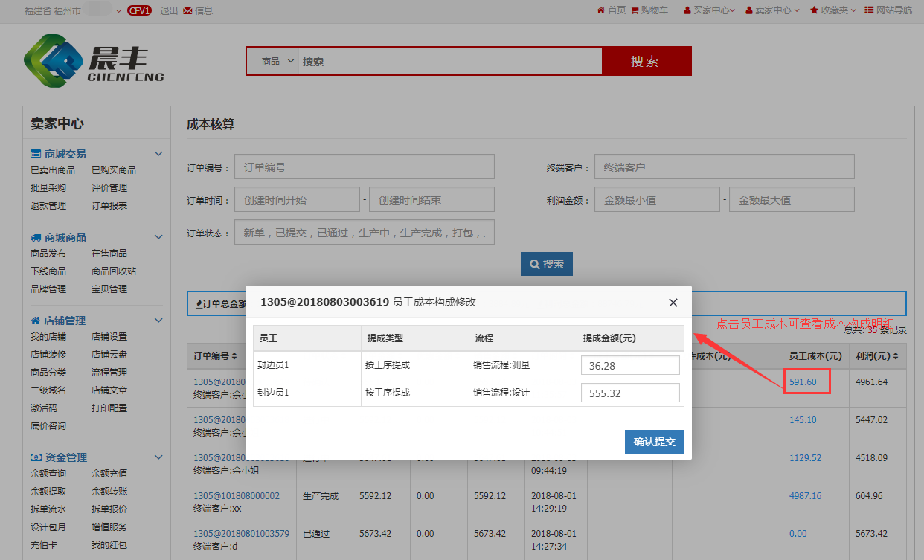Collapse the 商城交易 sidebar section
This screenshot has height=560, width=924.
158,154
